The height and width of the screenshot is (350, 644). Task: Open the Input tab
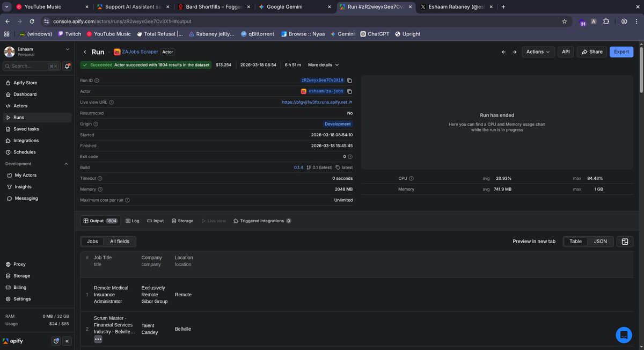156,221
